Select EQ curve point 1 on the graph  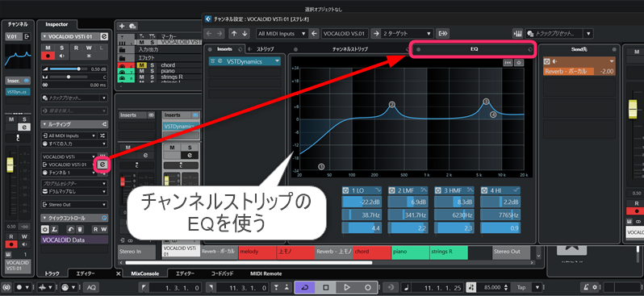pyautogui.click(x=321, y=167)
